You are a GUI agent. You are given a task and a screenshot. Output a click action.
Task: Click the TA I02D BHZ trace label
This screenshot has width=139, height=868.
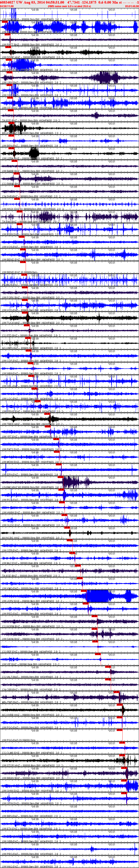click(10, 121)
